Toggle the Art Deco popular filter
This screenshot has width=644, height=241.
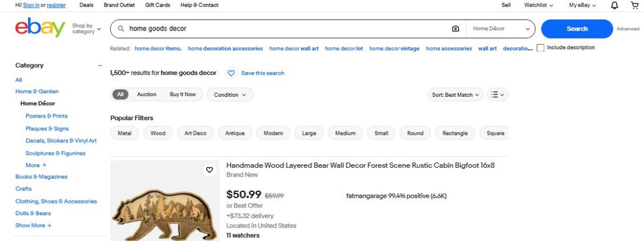[x=195, y=133]
